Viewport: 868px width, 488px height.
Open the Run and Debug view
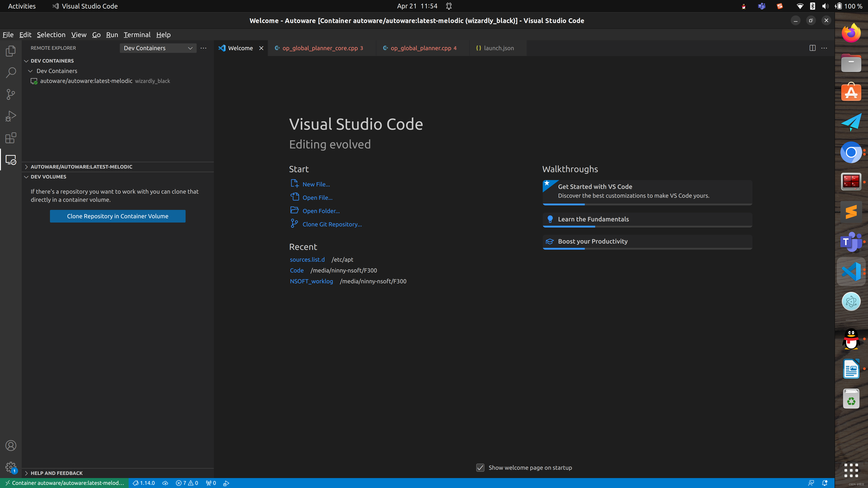11,116
